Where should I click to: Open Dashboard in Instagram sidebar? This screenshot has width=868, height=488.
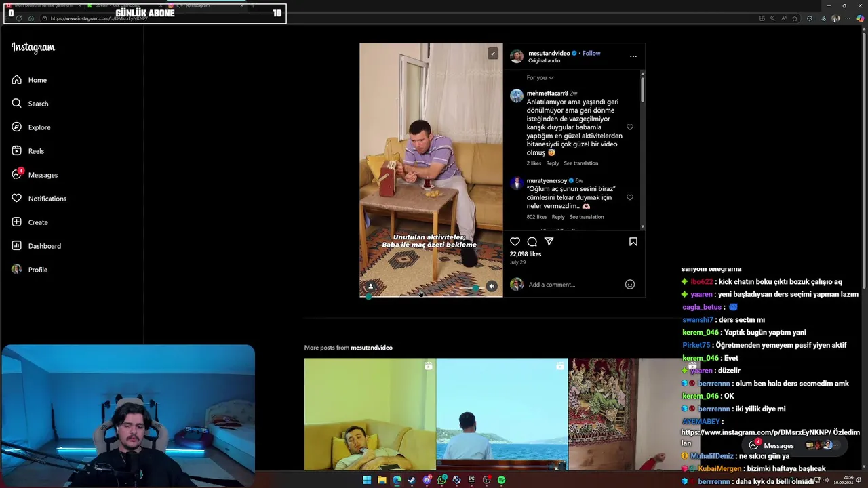pos(36,246)
